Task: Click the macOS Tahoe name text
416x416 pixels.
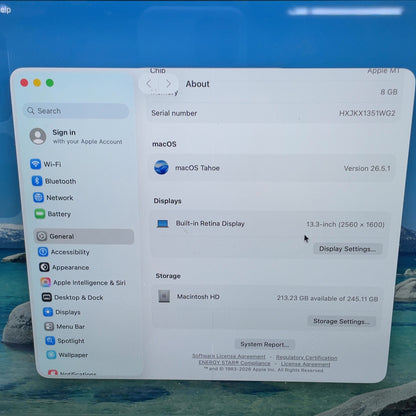Action: coord(197,168)
